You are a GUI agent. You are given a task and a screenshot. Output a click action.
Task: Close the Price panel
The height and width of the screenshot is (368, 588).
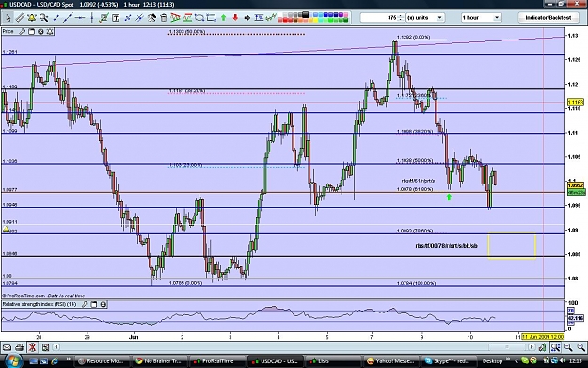coord(40,32)
